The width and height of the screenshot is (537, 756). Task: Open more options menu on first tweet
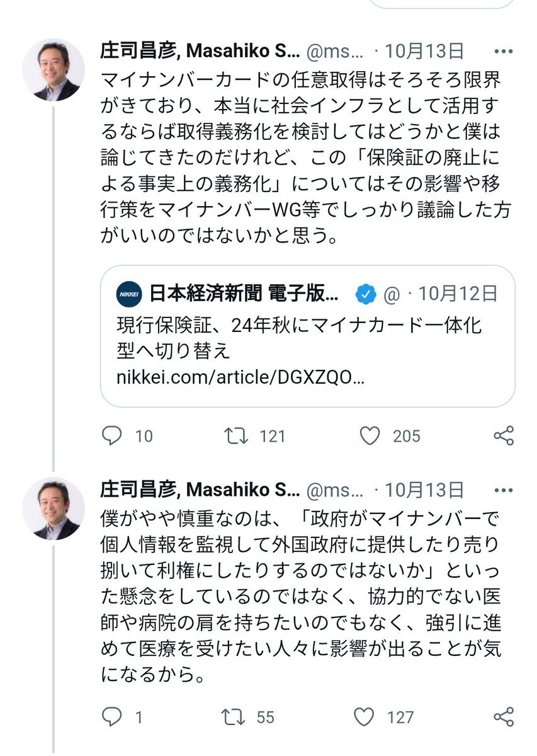pyautogui.click(x=503, y=52)
